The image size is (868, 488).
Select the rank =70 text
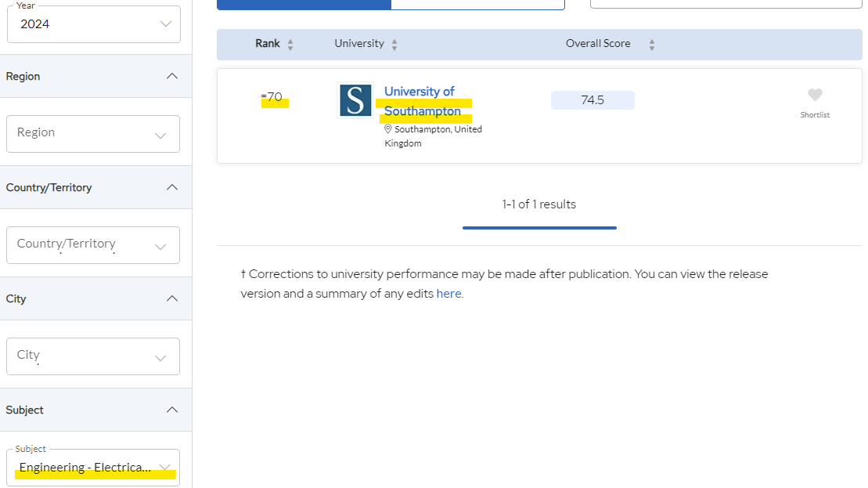coord(272,97)
